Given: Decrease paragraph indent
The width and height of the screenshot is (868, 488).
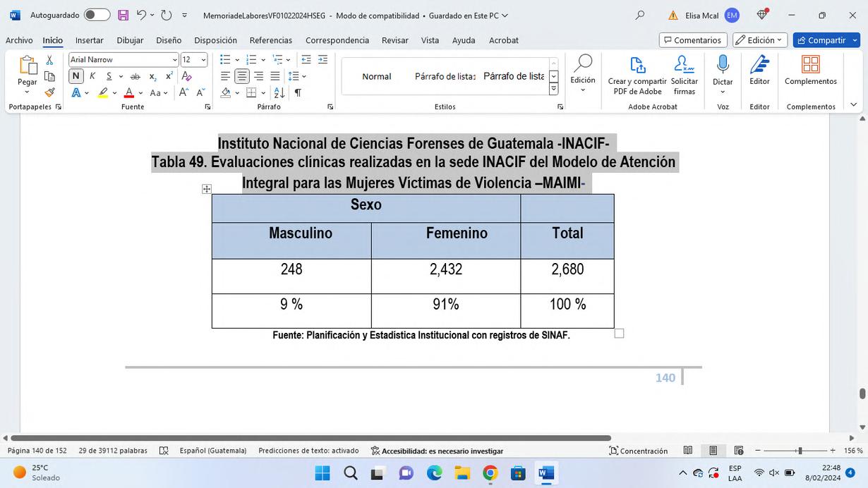Looking at the screenshot, I should (x=306, y=60).
